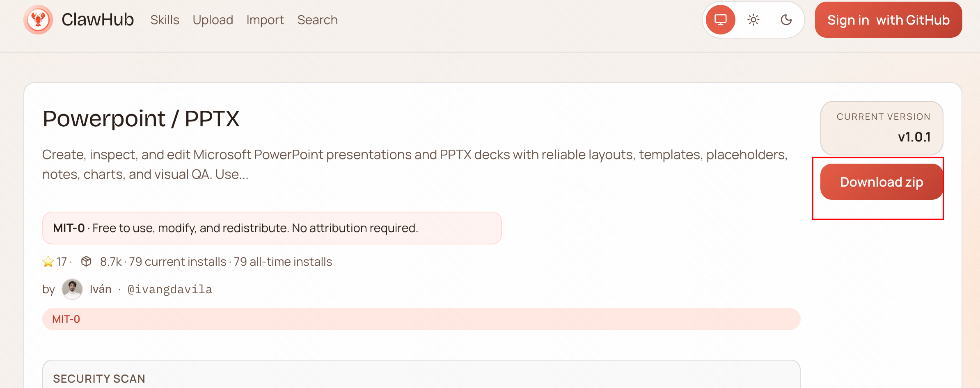Click the Powerpoint / PPTX title
The width and height of the screenshot is (980, 388).
point(141,119)
